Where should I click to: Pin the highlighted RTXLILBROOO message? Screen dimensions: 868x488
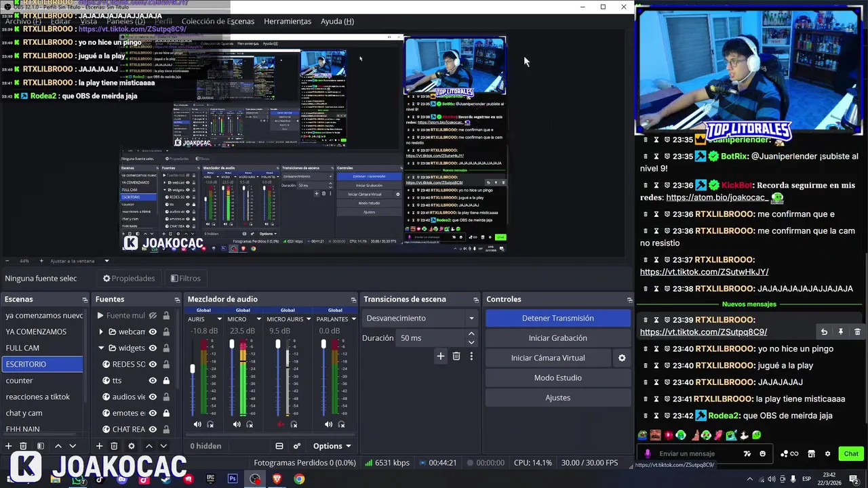tap(840, 332)
